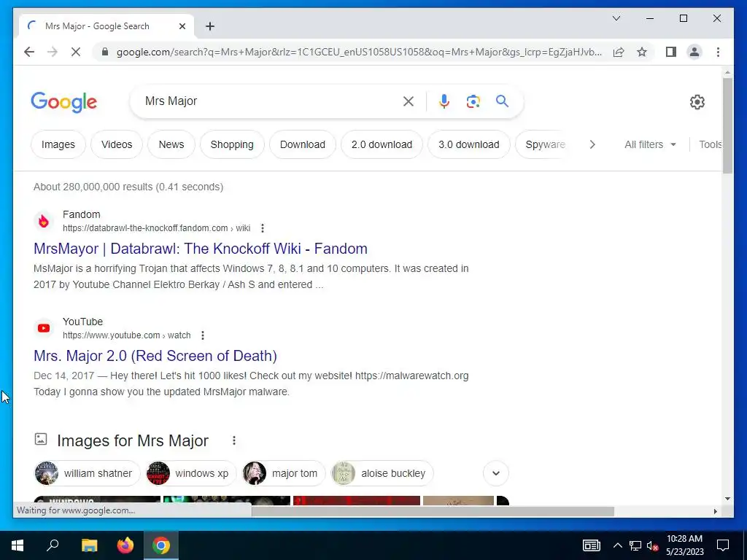This screenshot has height=560, width=747.
Task: Filter images by major tom
Action: [x=284, y=473]
